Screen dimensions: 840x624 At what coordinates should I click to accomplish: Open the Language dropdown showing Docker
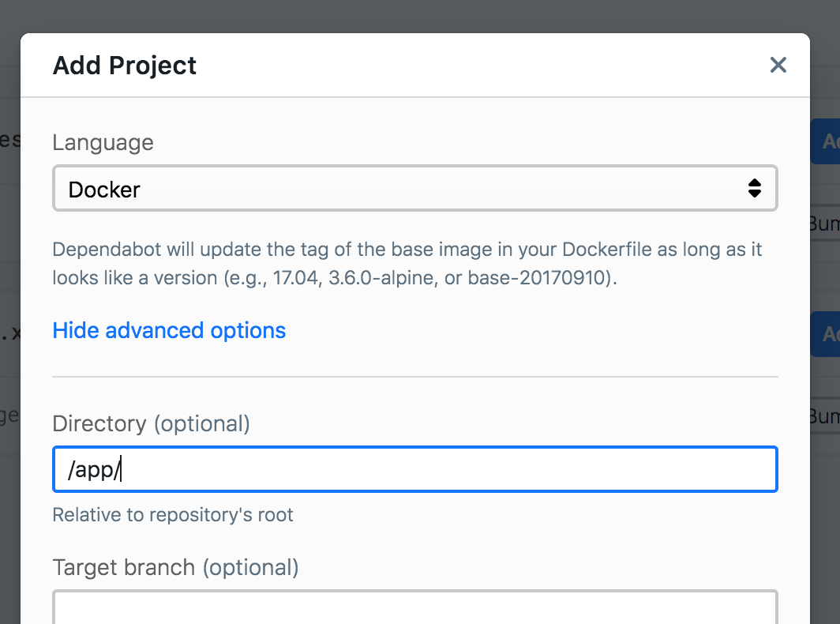(415, 188)
